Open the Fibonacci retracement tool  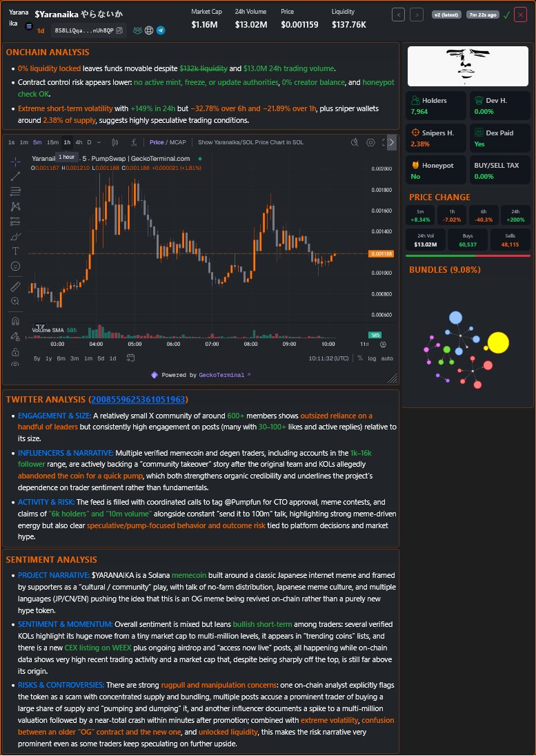click(x=15, y=191)
